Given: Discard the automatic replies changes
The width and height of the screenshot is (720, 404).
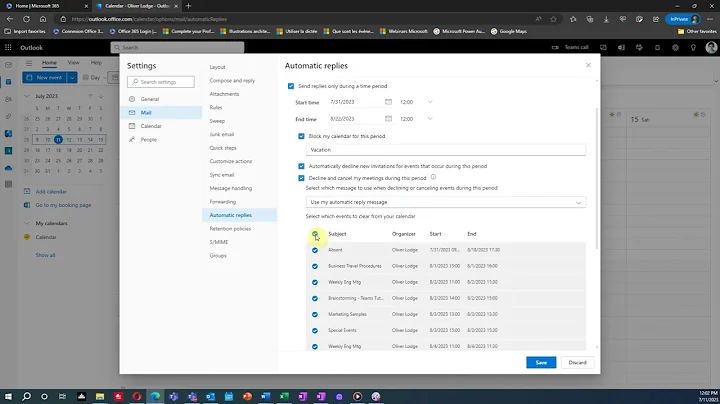Looking at the screenshot, I should (577, 362).
